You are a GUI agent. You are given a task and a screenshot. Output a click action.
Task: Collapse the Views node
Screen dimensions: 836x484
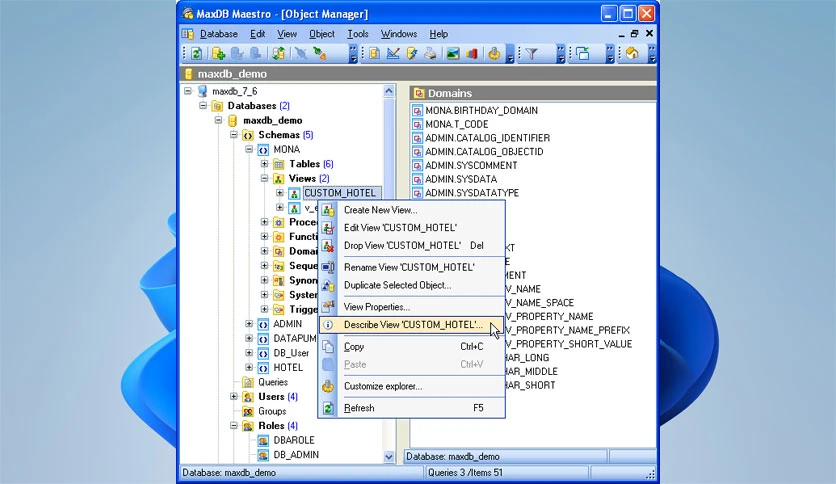265,179
